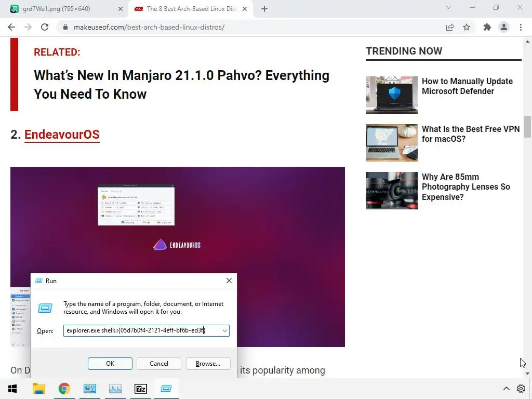The width and height of the screenshot is (532, 399).
Task: Expand the Open field history dropdown
Action: 224,330
